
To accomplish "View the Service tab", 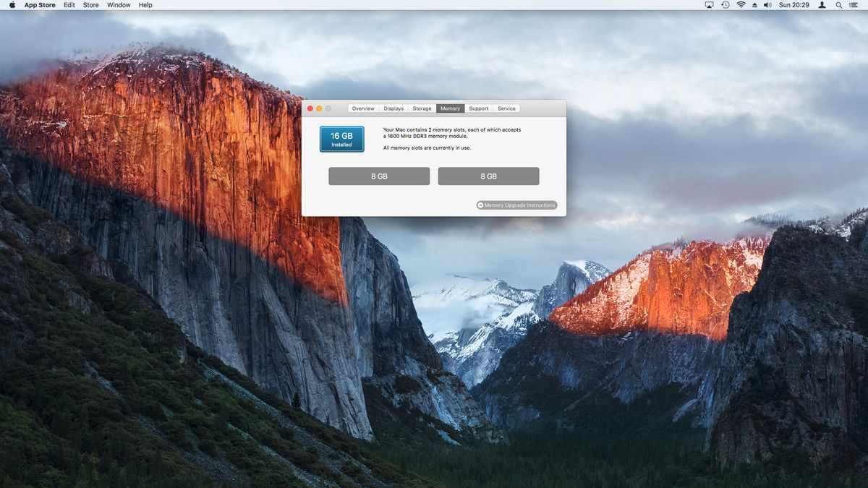I will click(506, 108).
